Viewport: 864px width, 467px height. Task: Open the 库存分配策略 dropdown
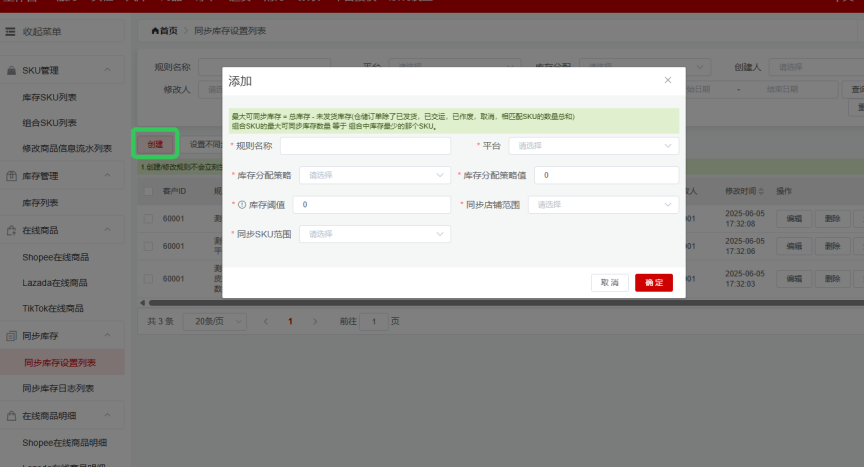(375, 175)
